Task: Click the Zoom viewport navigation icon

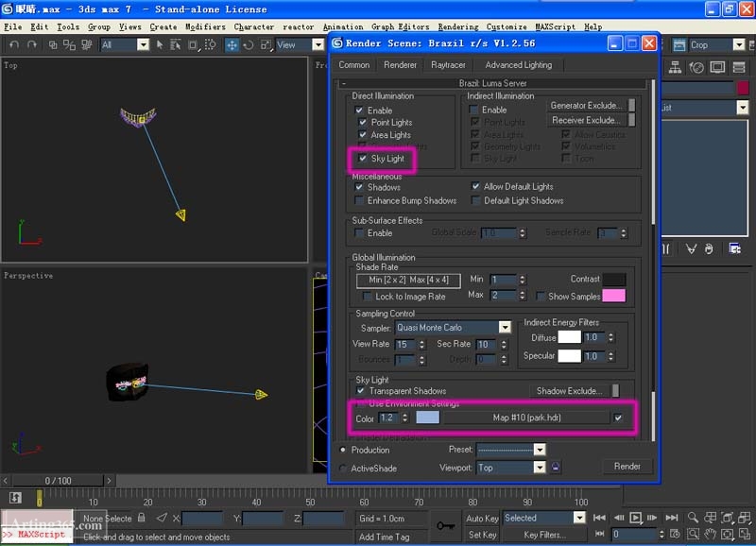Action: pos(693,518)
